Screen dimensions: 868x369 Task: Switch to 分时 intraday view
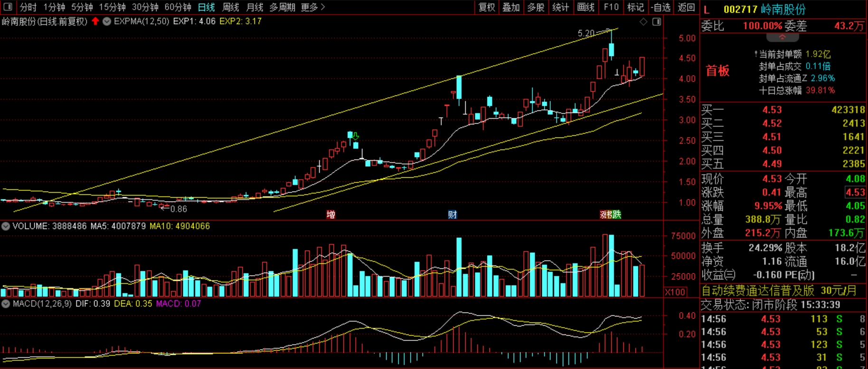pyautogui.click(x=28, y=7)
